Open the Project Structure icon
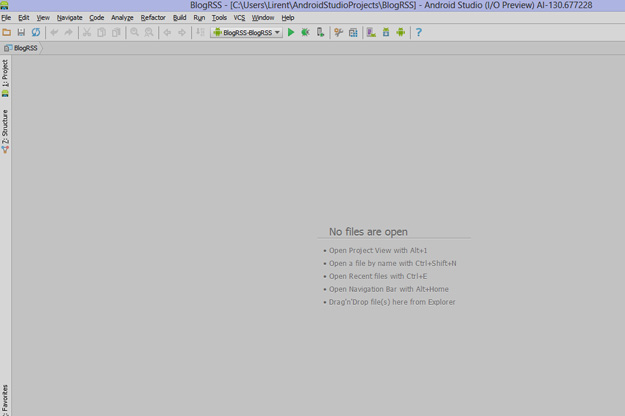This screenshot has height=416, width=625. pos(353,32)
